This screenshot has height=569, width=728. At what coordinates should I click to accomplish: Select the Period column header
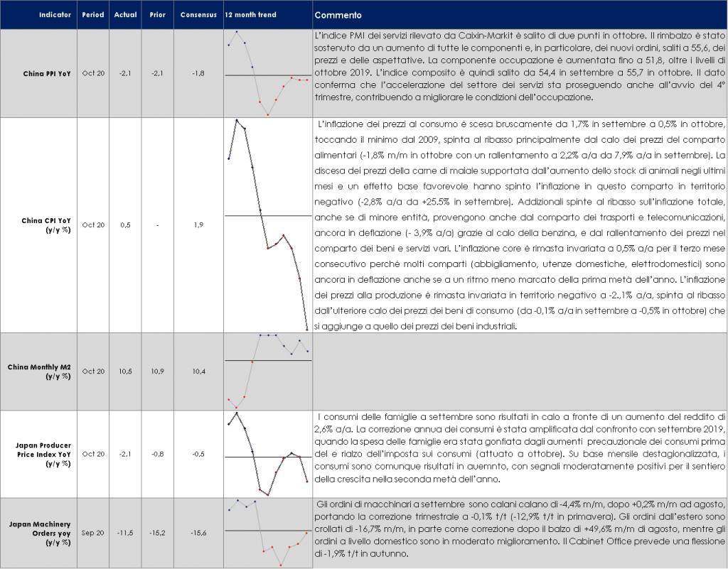click(92, 15)
